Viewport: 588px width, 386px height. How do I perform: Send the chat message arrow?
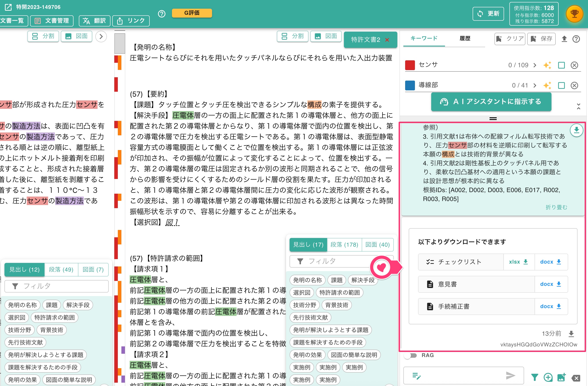(x=510, y=376)
